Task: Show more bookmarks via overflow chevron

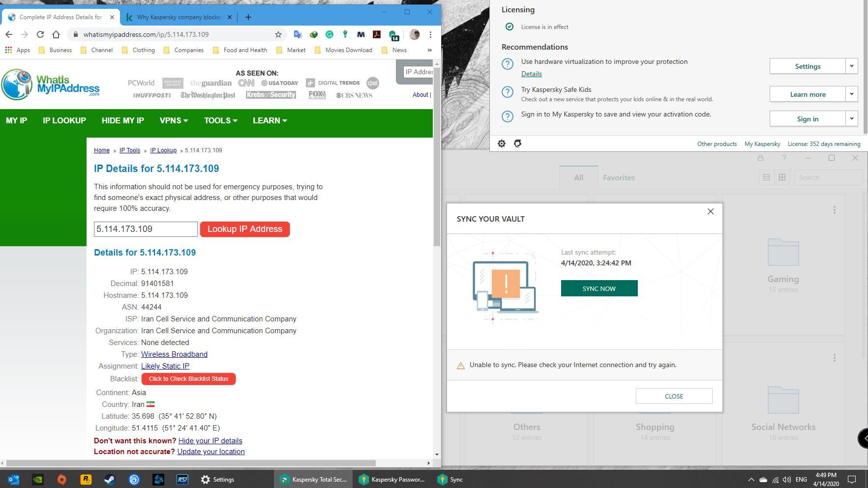Action: (x=429, y=50)
